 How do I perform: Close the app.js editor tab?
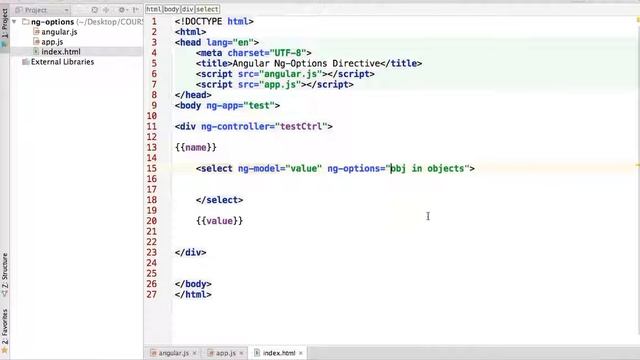242,353
